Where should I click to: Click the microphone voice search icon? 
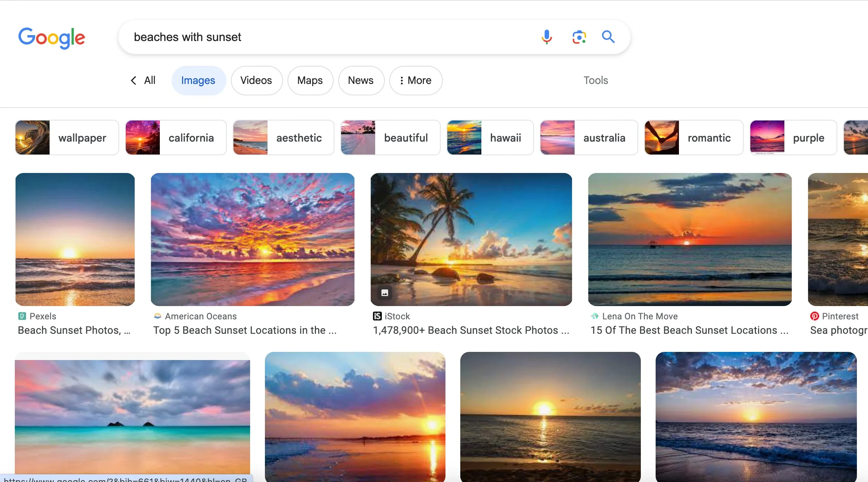546,37
